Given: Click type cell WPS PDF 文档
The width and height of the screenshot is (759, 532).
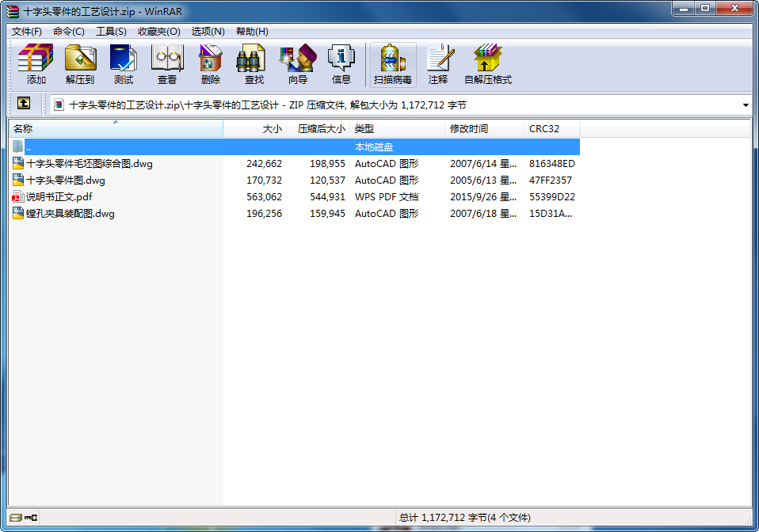Looking at the screenshot, I should point(387,197).
